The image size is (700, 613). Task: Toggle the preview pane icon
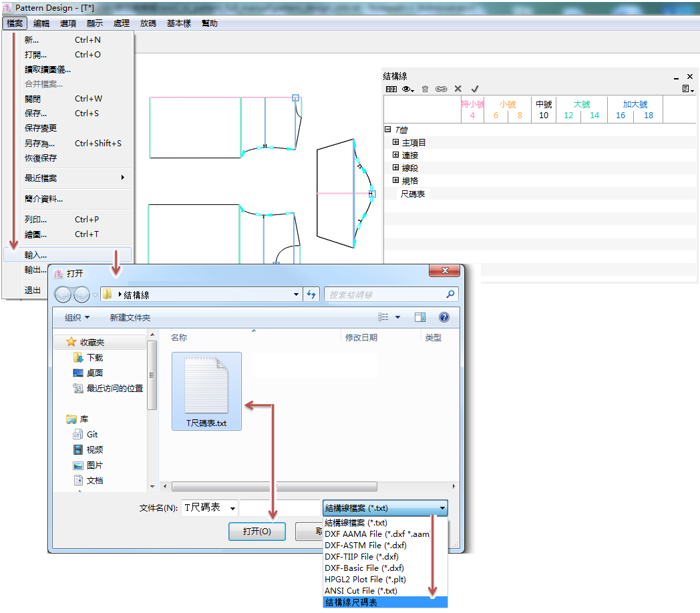pyautogui.click(x=420, y=317)
